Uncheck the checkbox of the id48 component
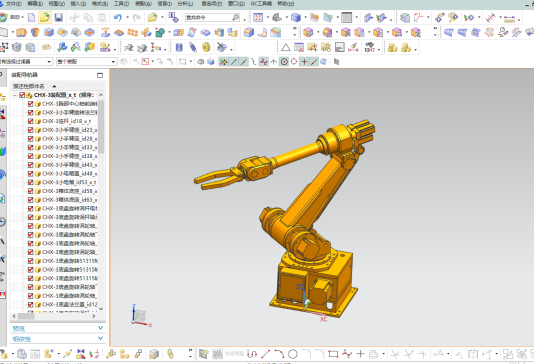The width and height of the screenshot is (534, 364). click(30, 174)
